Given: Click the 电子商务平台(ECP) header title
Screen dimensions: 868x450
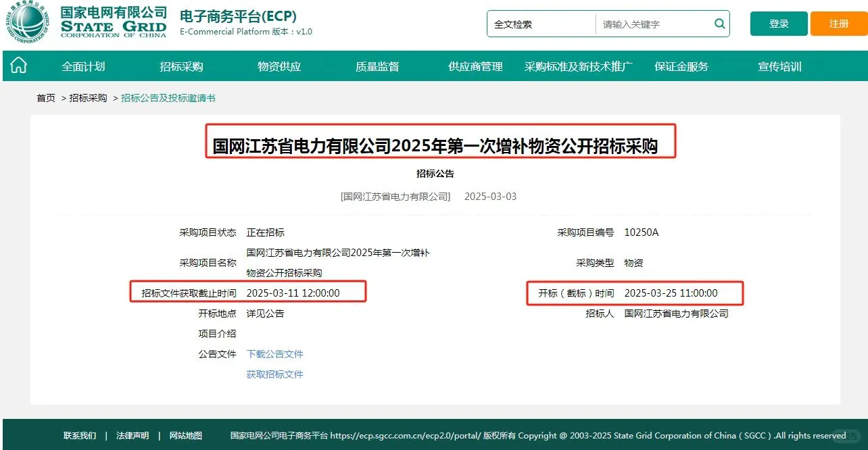Looking at the screenshot, I should (x=238, y=16).
